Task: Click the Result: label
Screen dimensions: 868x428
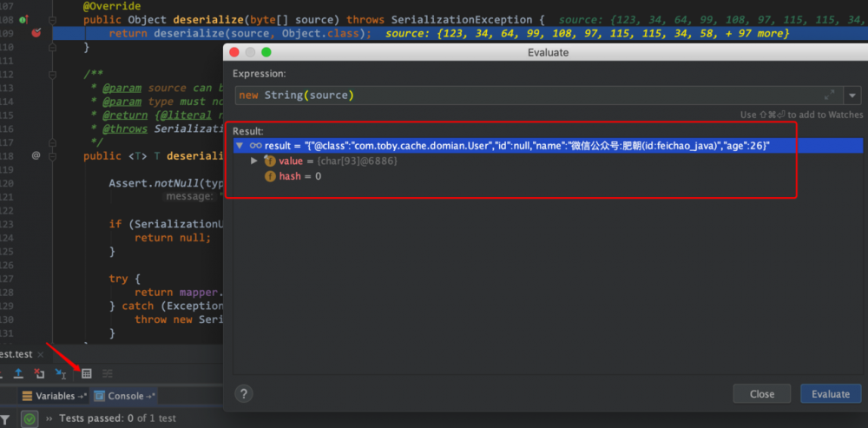Action: (248, 131)
